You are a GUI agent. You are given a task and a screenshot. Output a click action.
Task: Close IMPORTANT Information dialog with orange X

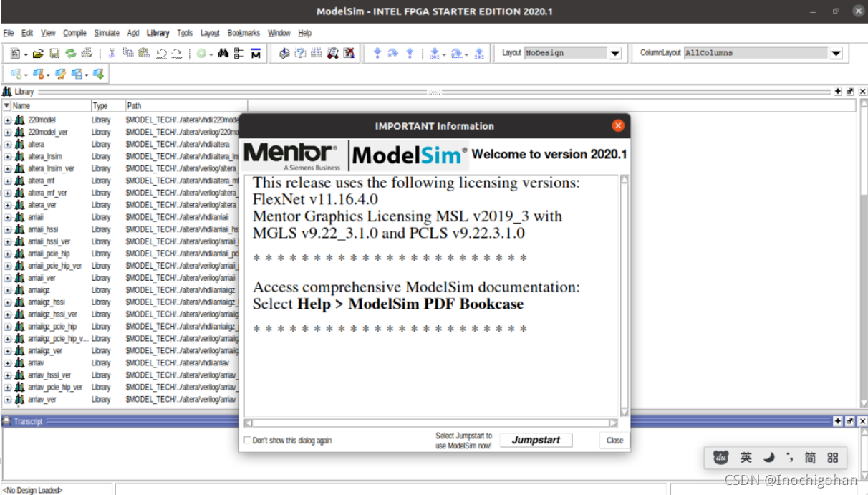click(x=618, y=126)
